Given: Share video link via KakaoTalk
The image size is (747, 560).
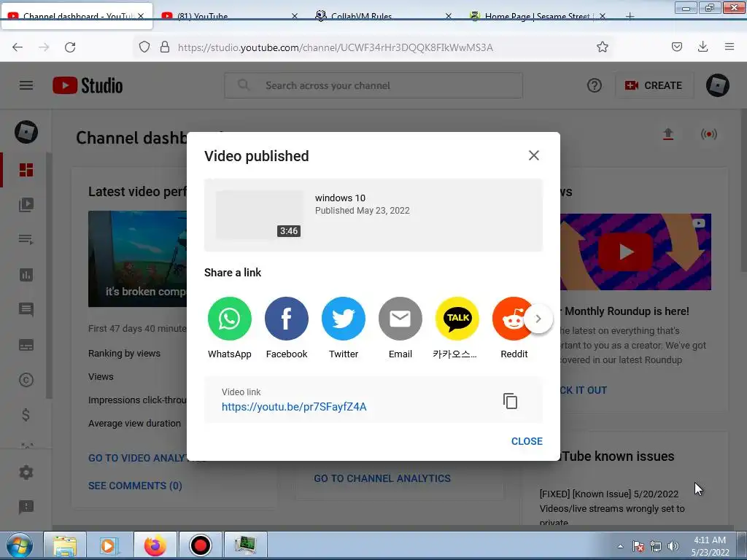Looking at the screenshot, I should pos(457,319).
